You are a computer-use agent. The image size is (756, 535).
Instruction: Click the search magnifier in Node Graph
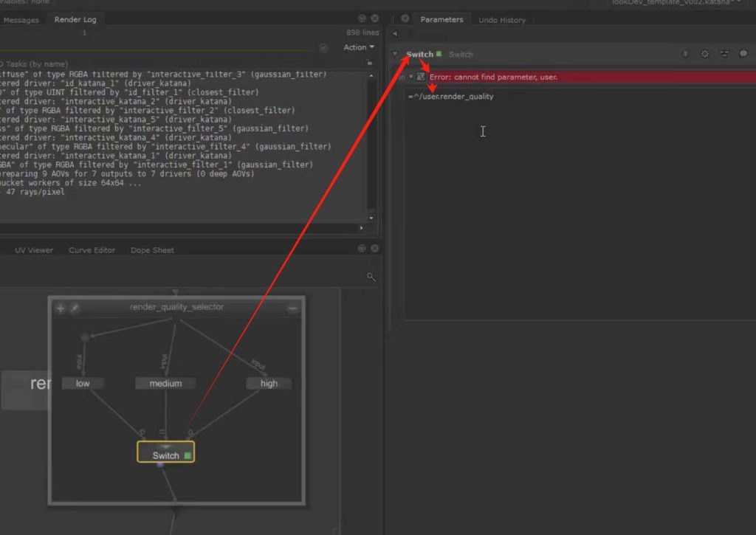(x=371, y=277)
